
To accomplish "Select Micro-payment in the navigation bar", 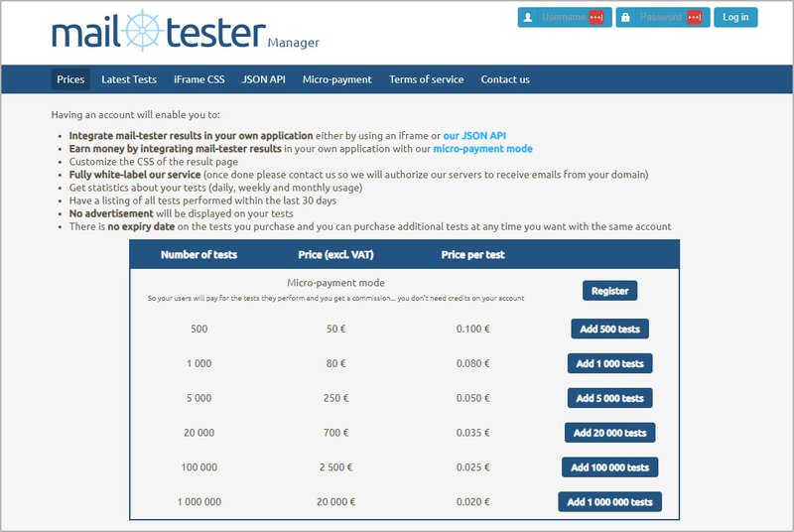I will click(x=337, y=79).
